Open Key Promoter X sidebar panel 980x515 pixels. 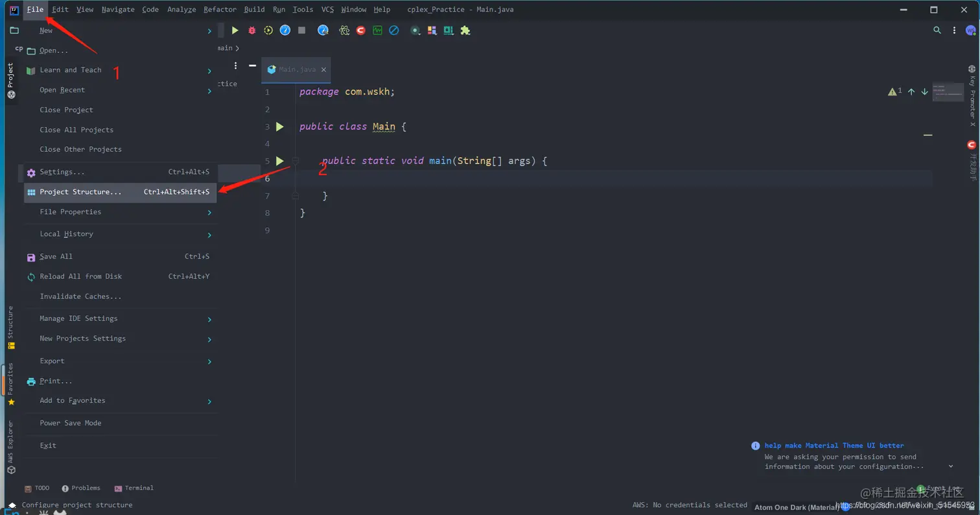pyautogui.click(x=972, y=96)
